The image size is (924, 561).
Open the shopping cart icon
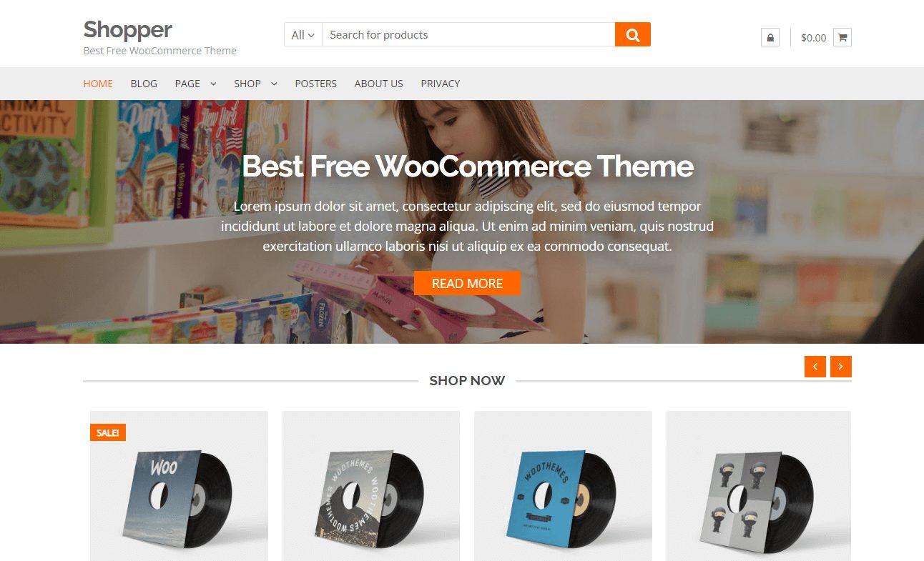(842, 37)
